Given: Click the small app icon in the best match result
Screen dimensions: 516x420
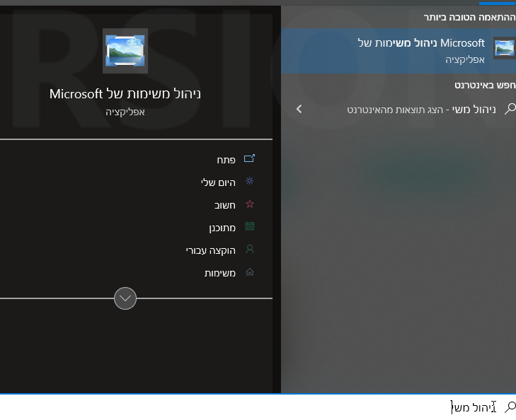Looking at the screenshot, I should pyautogui.click(x=505, y=48).
